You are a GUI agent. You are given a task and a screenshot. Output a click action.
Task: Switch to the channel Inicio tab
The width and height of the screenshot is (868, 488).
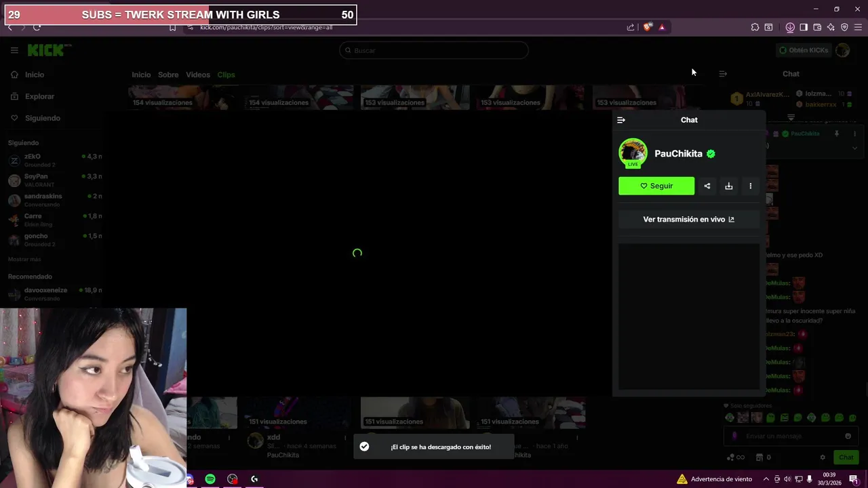141,75
